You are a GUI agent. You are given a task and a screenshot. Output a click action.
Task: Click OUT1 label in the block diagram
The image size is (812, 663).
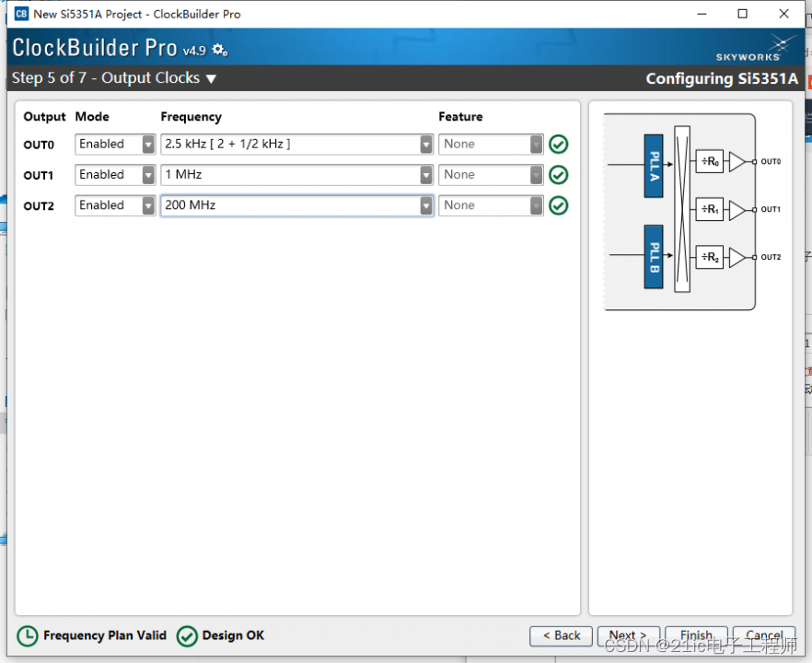[x=771, y=209]
